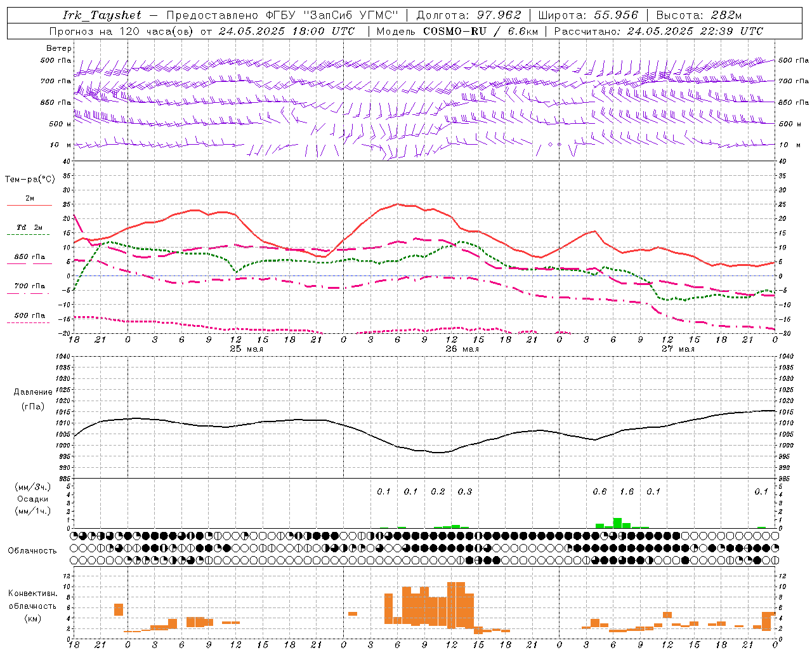Click the Высота: 282м value
The height and width of the screenshot is (650, 812).
(x=698, y=15)
